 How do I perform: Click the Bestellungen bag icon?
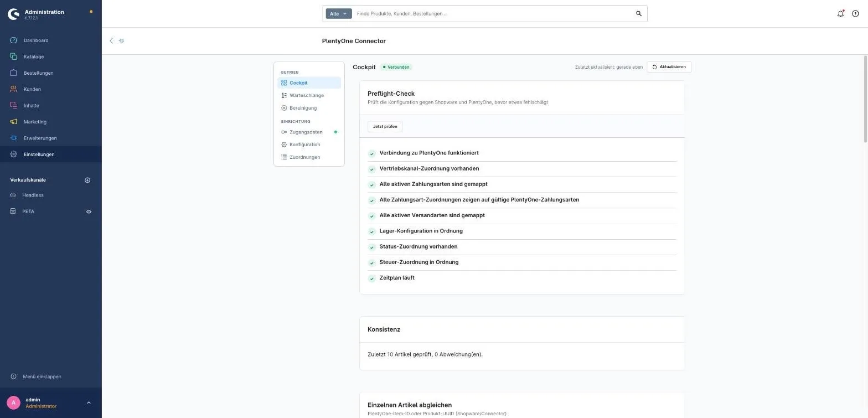[14, 73]
